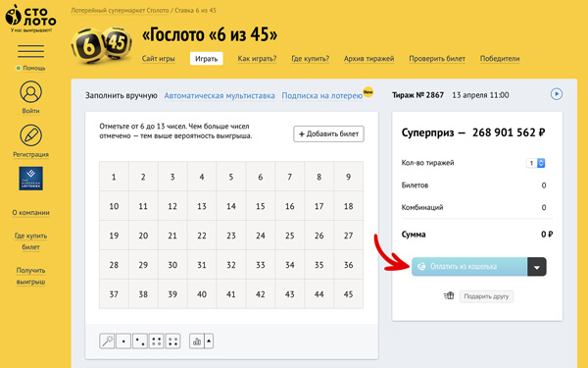Click the play video icon near draw date
The height and width of the screenshot is (368, 588).
coord(557,94)
